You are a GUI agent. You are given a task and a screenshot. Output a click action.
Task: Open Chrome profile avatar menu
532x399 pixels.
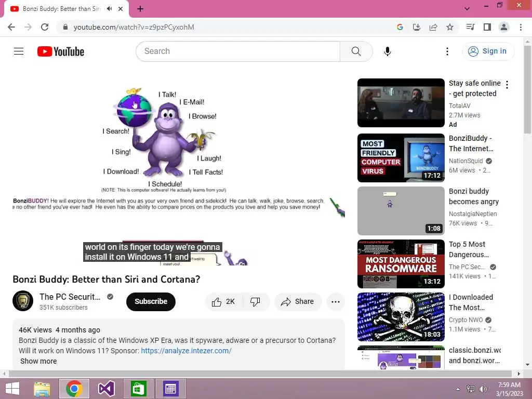click(x=504, y=27)
